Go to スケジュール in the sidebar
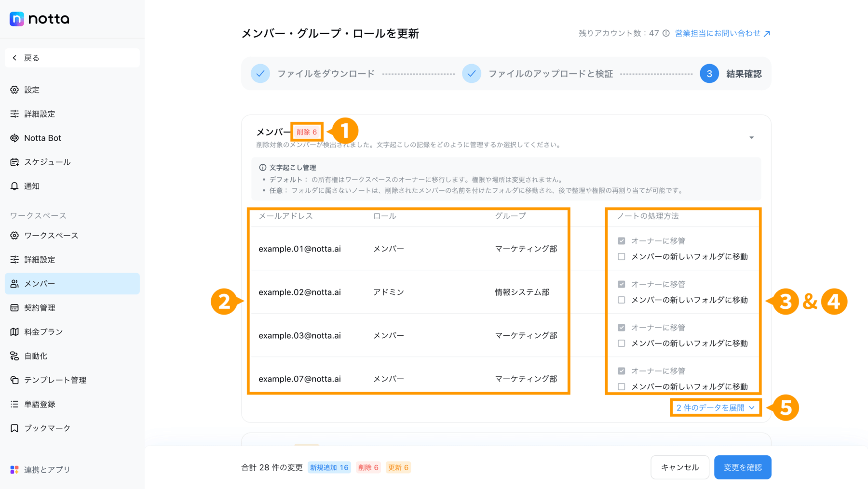 (x=72, y=162)
